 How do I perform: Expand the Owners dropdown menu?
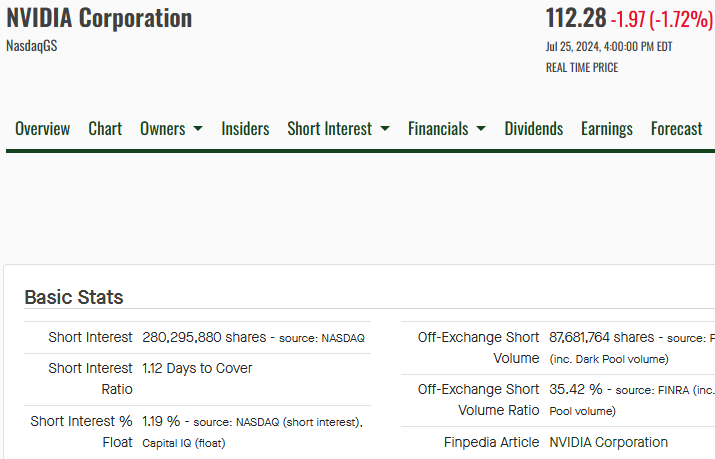pyautogui.click(x=171, y=129)
